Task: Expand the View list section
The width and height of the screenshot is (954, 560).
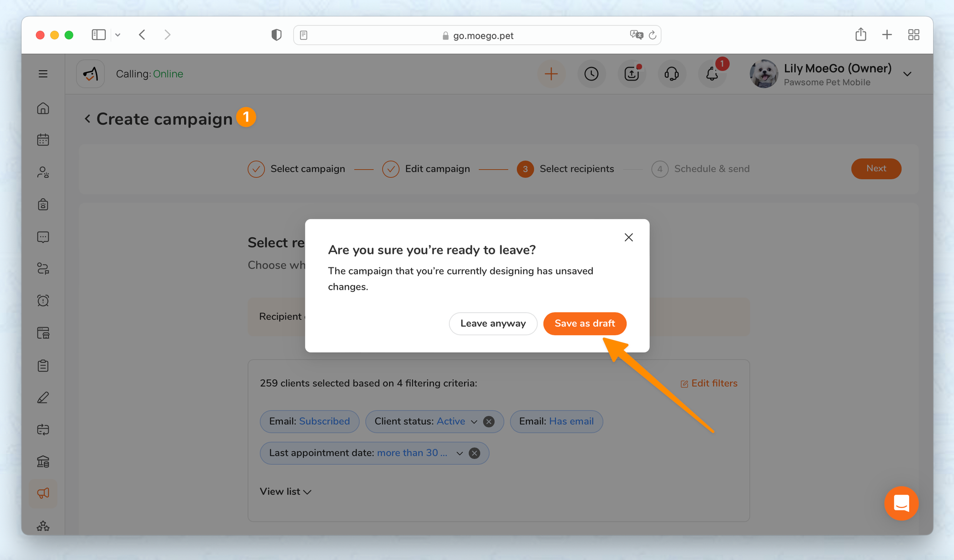Action: pyautogui.click(x=285, y=491)
